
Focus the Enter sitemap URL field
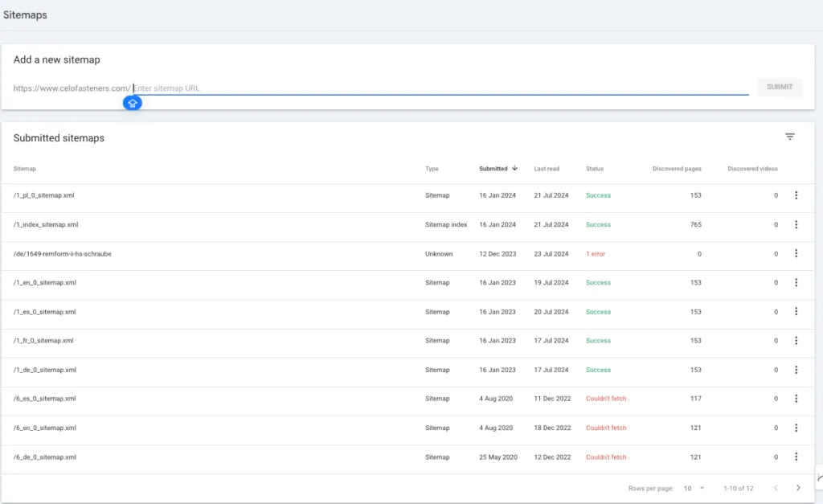(x=440, y=88)
